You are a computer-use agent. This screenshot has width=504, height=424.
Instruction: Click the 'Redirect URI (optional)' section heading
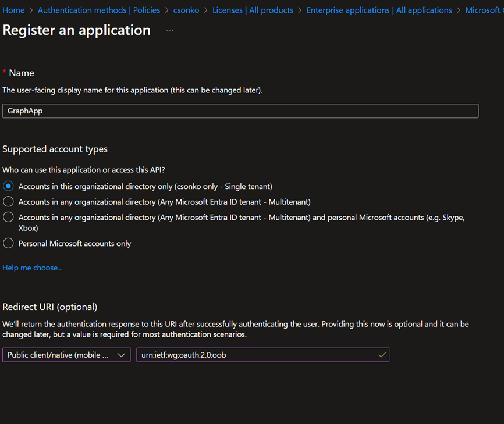point(49,307)
